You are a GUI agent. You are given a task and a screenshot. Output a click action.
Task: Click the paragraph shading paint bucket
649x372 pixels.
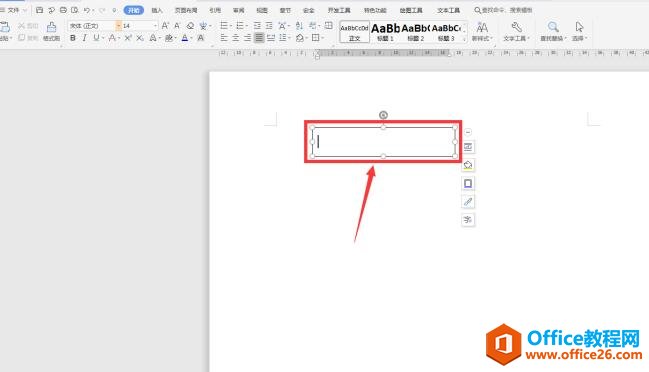(300, 38)
